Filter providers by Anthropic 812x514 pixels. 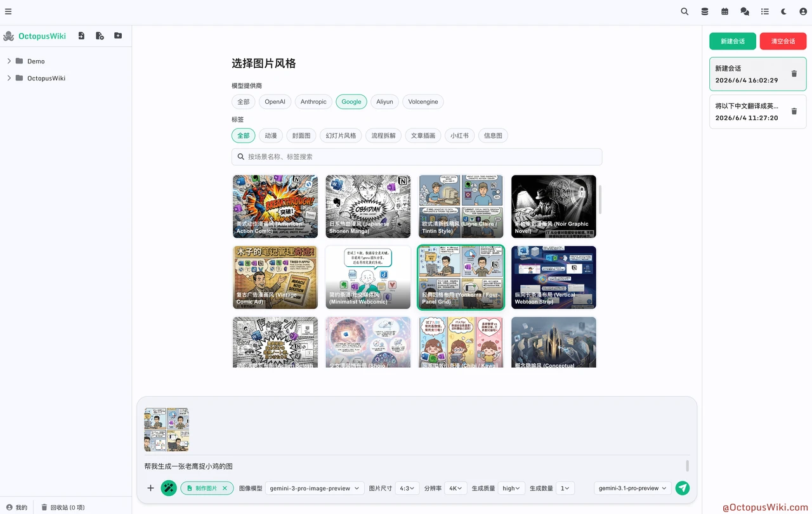[x=313, y=101]
